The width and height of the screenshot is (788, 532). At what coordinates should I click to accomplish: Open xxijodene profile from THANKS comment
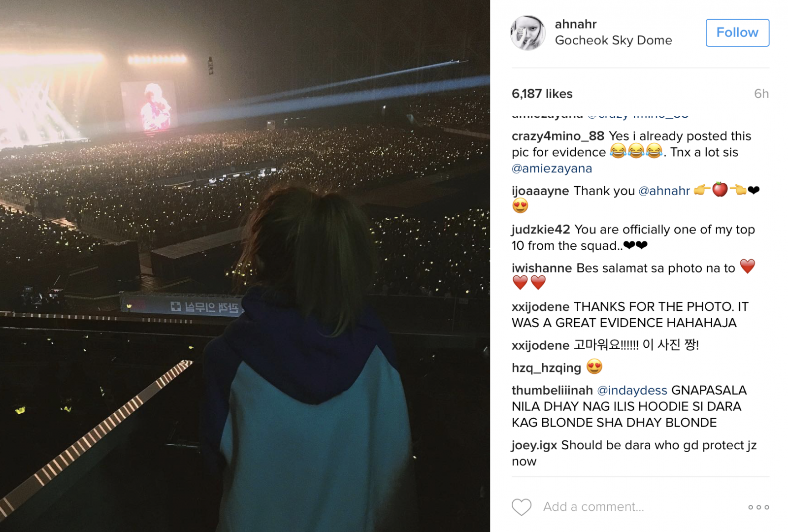[x=540, y=307]
